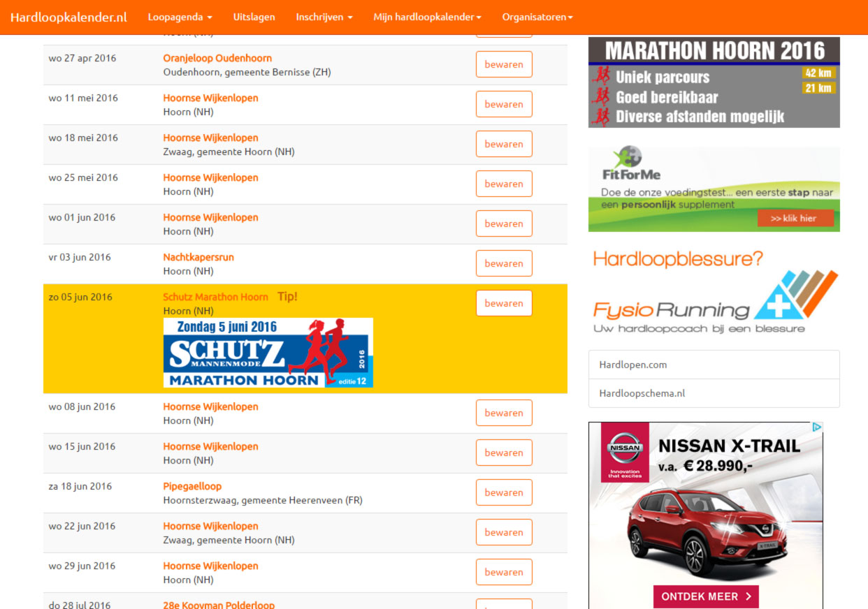The height and width of the screenshot is (609, 868).
Task: Click bewaren for Nachtkapersrun
Action: tap(503, 263)
